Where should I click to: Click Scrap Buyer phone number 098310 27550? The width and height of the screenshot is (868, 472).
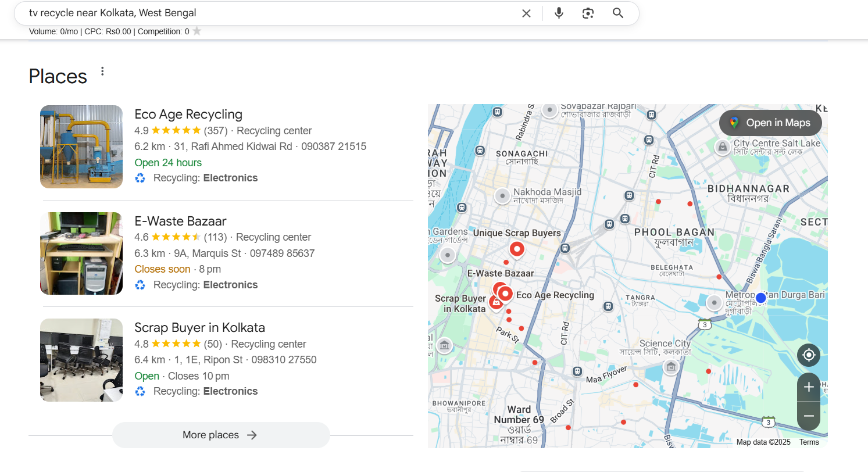284,360
